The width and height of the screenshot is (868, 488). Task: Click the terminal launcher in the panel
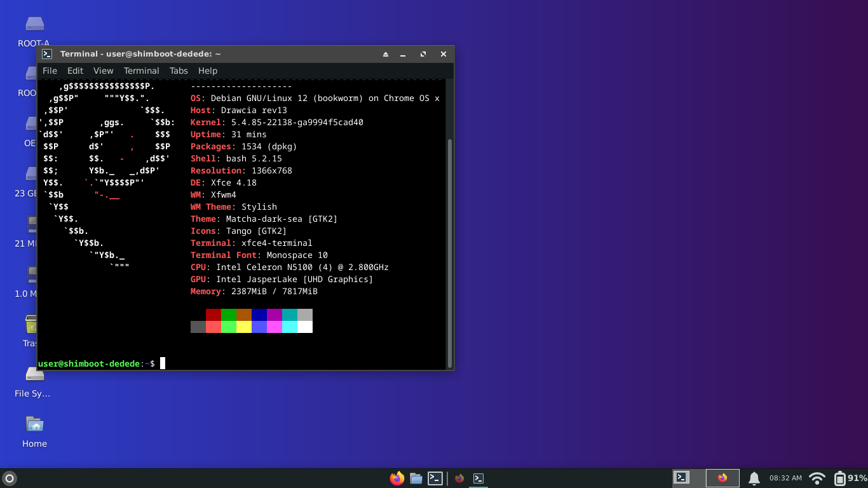tap(435, 478)
